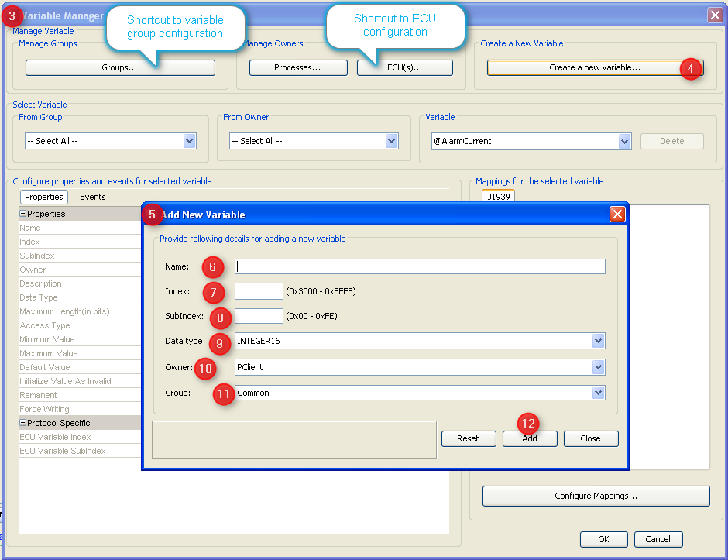Confirm changes with OK
The width and height of the screenshot is (728, 560).
(604, 539)
